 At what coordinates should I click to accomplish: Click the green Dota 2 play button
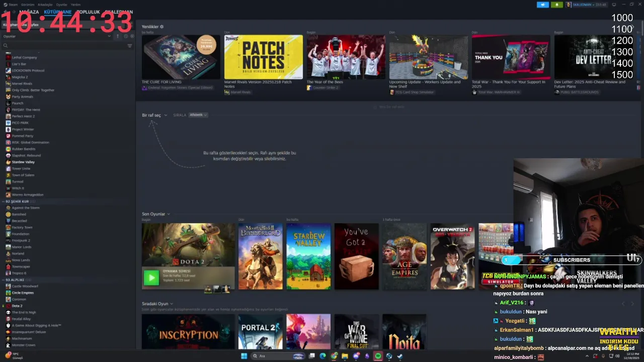click(x=151, y=278)
